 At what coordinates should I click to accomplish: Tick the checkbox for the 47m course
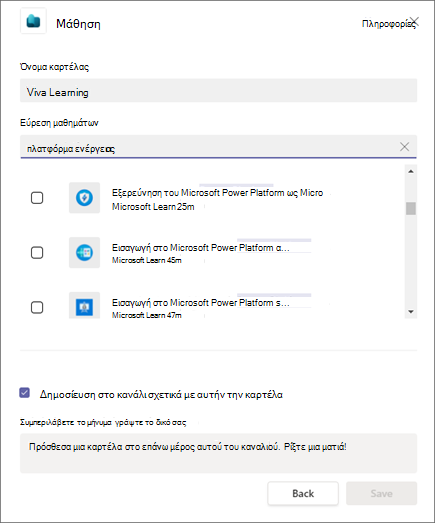(37, 307)
